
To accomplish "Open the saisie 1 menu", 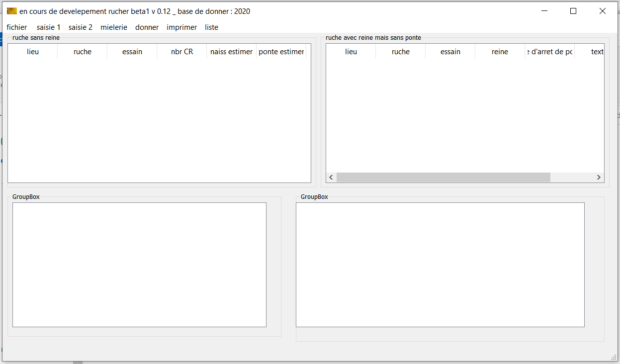I will point(49,27).
